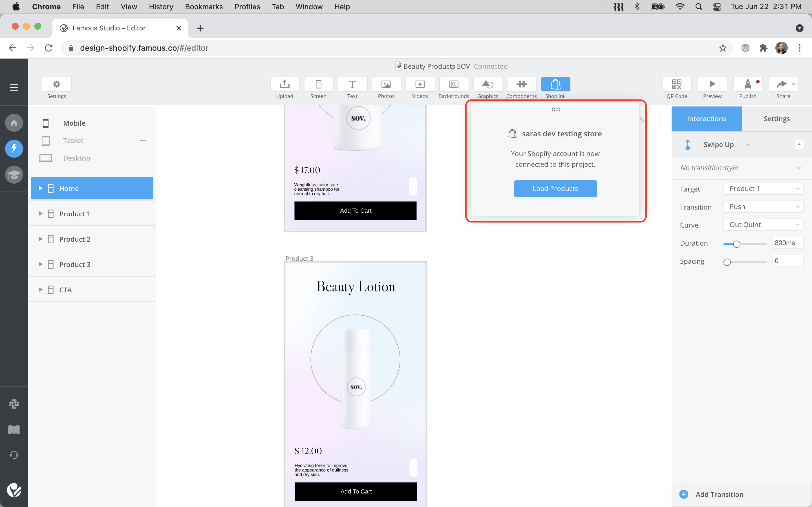Click the Components puzzle icon
The height and width of the screenshot is (507, 812).
tap(521, 84)
